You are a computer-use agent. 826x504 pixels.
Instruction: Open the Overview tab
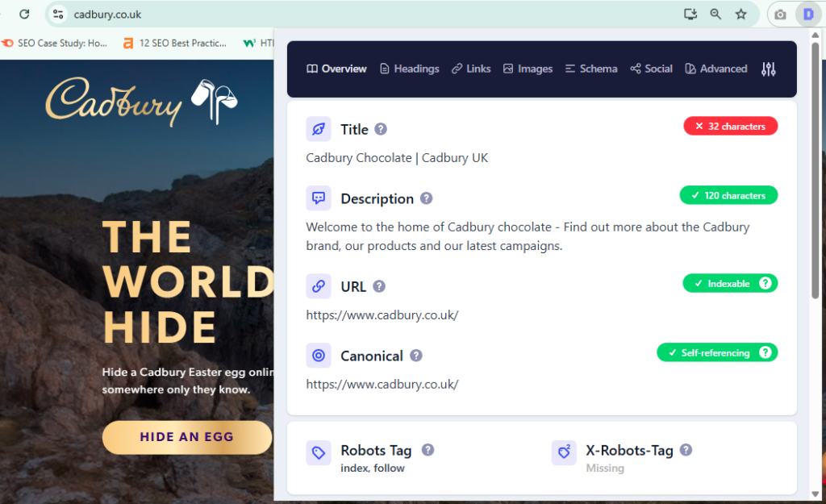point(336,69)
